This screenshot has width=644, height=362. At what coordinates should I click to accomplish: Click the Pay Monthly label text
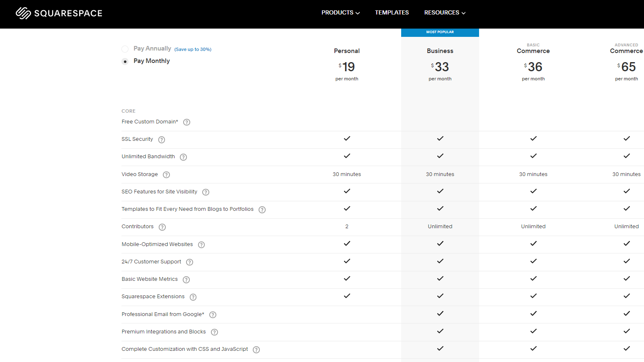(x=152, y=61)
